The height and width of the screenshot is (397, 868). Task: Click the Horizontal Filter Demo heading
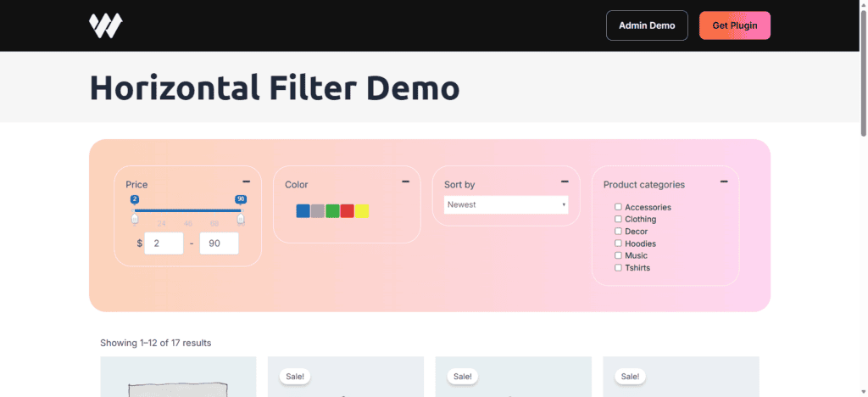tap(275, 87)
